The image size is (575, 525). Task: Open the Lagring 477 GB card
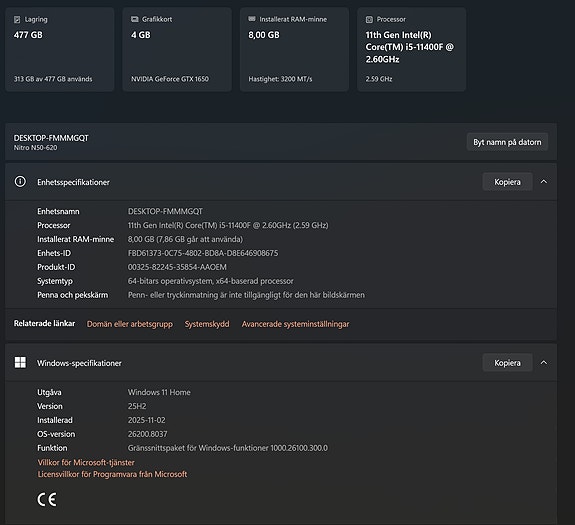coord(60,49)
